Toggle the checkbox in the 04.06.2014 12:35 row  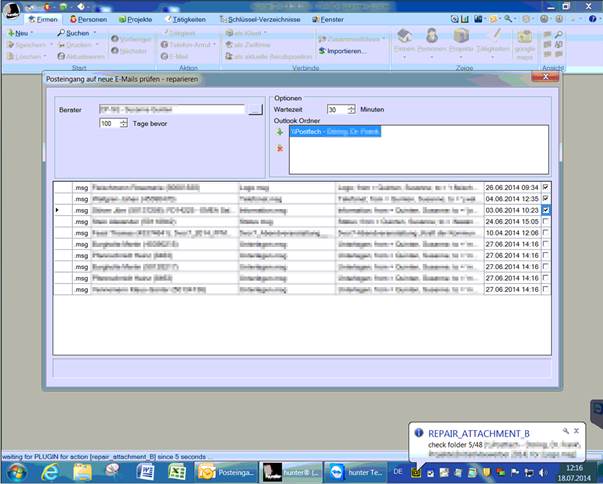pyautogui.click(x=545, y=199)
